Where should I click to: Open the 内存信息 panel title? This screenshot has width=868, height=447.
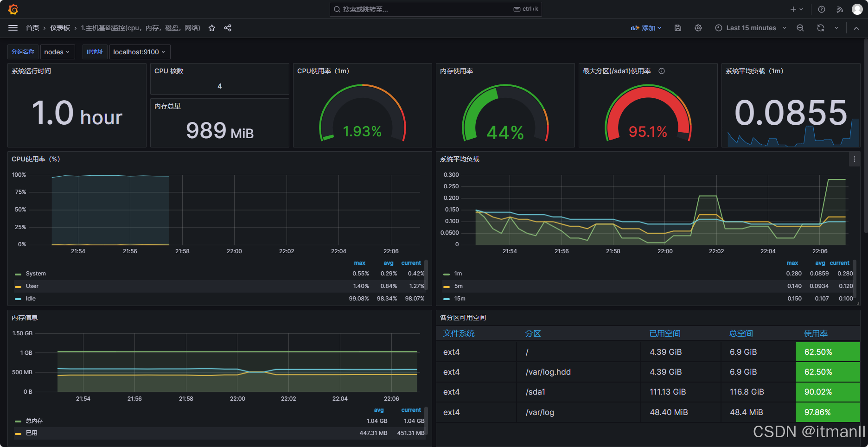point(25,318)
